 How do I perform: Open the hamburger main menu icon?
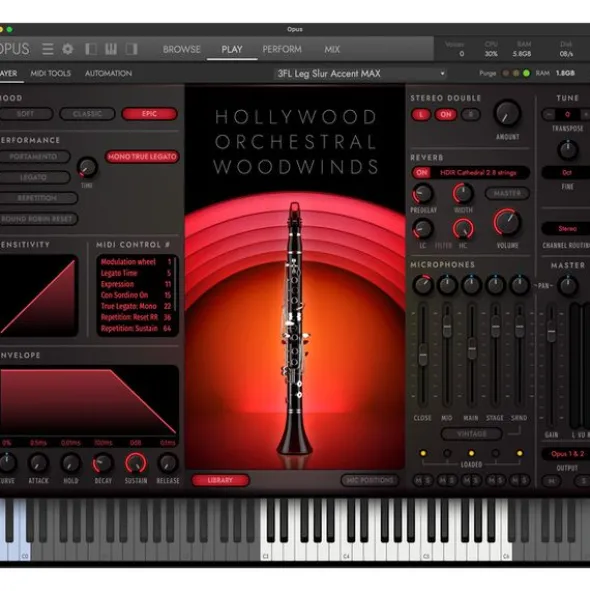click(x=48, y=49)
